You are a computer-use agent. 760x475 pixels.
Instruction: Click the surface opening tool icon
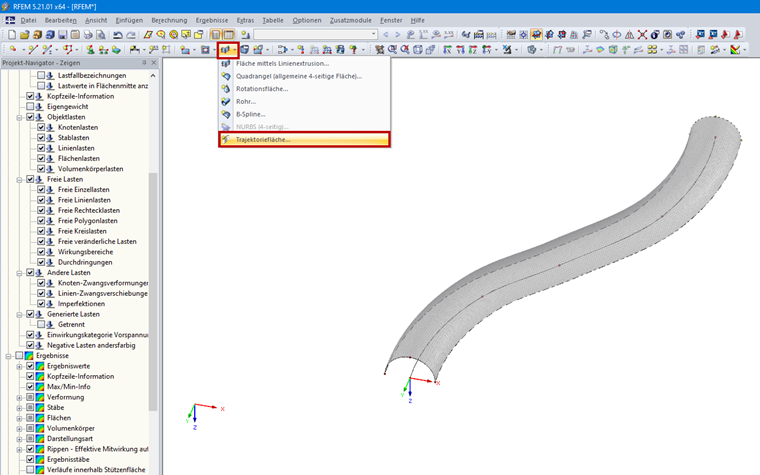point(205,49)
